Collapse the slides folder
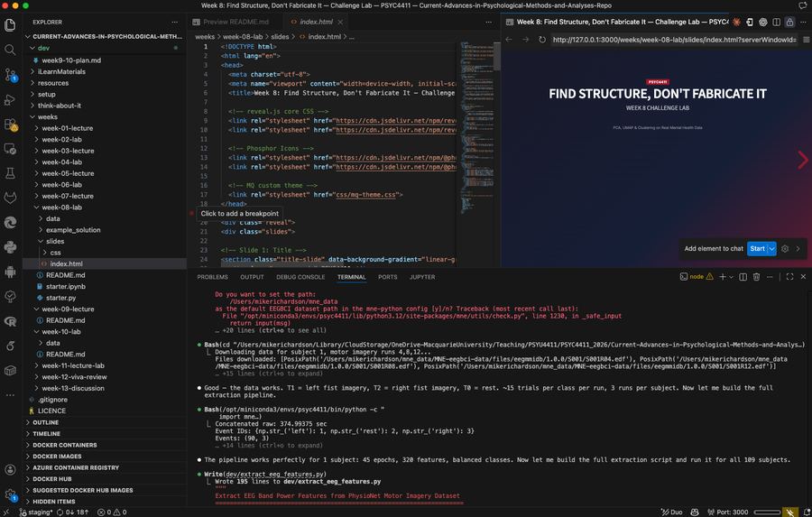This screenshot has height=517, width=812. tap(55, 241)
